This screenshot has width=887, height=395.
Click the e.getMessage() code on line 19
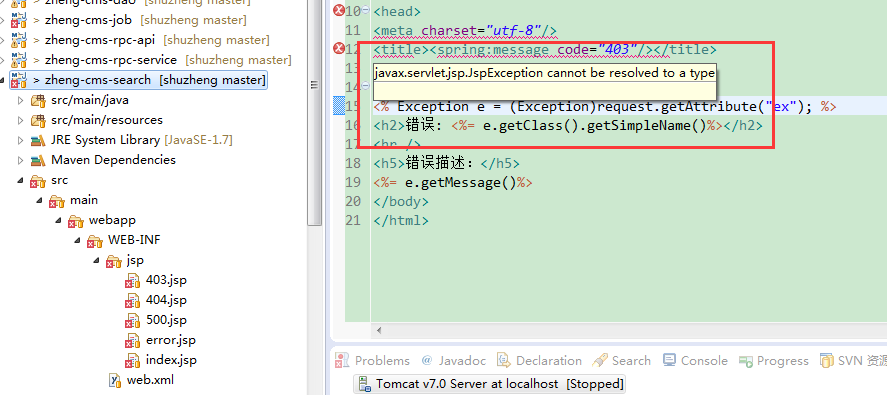(x=460, y=183)
